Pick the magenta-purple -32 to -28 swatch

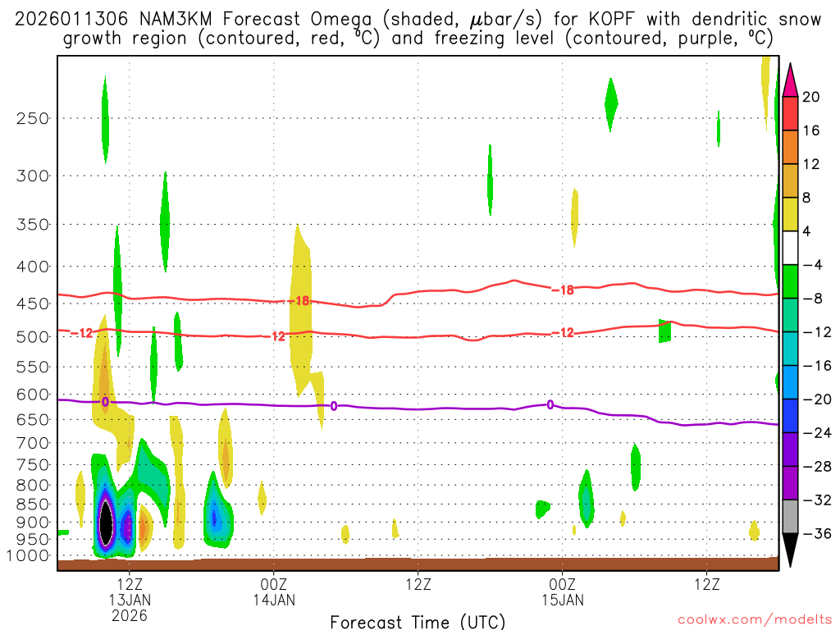pos(790,483)
